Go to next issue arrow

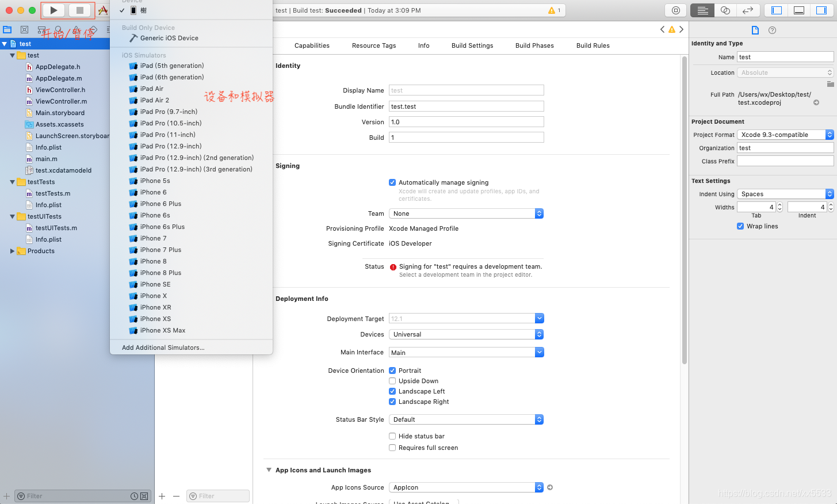681,29
